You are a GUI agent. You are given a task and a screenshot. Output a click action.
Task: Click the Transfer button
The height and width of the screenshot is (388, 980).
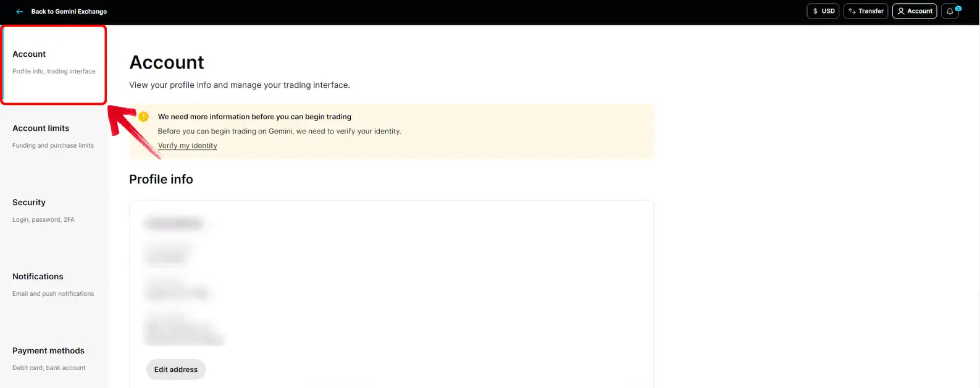pos(866,11)
